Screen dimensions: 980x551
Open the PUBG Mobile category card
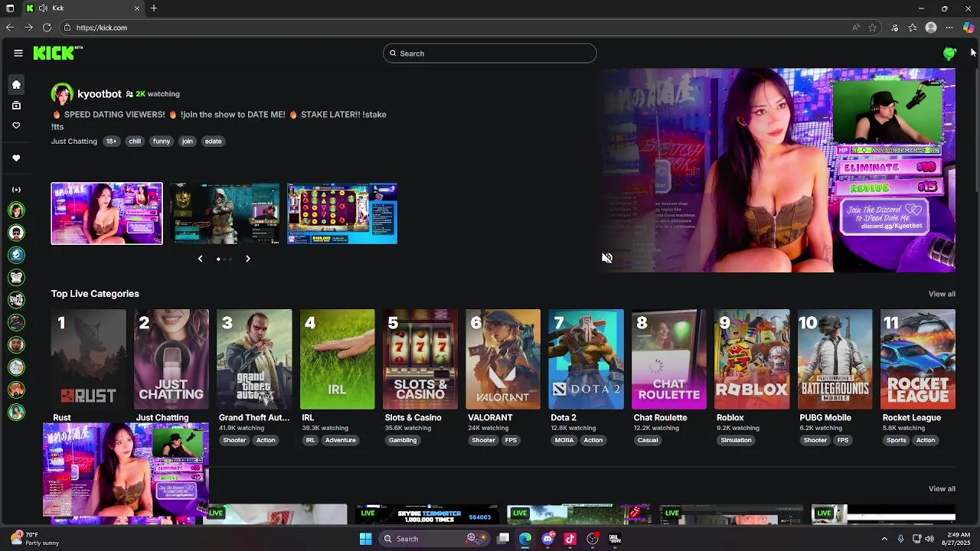pyautogui.click(x=835, y=359)
